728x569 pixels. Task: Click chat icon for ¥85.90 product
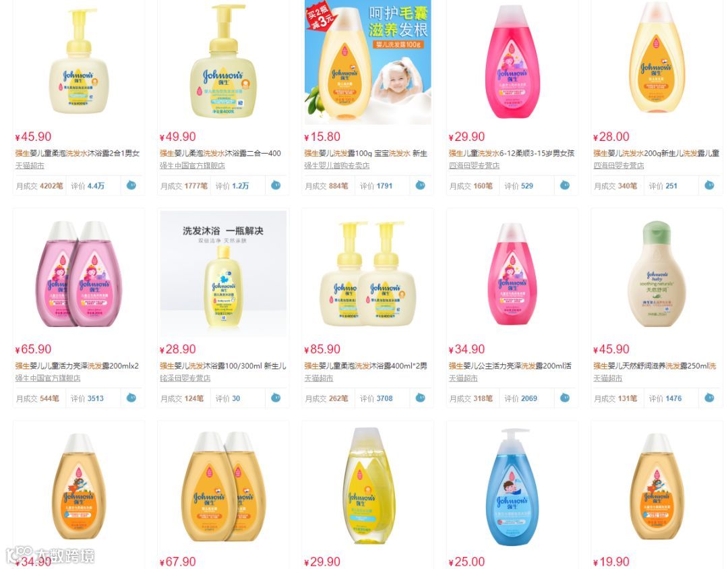pos(420,398)
